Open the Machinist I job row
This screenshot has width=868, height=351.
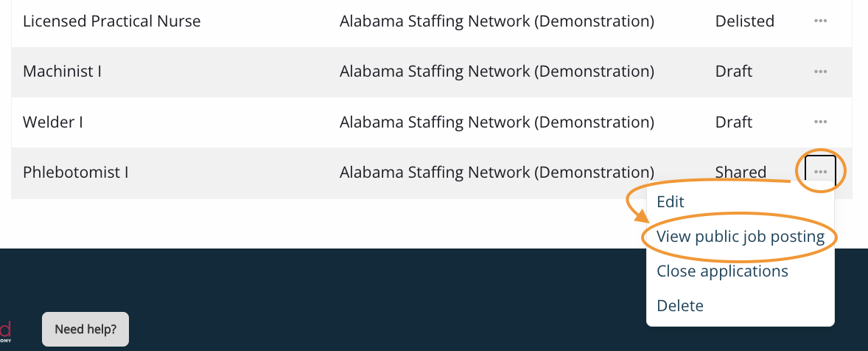click(63, 72)
